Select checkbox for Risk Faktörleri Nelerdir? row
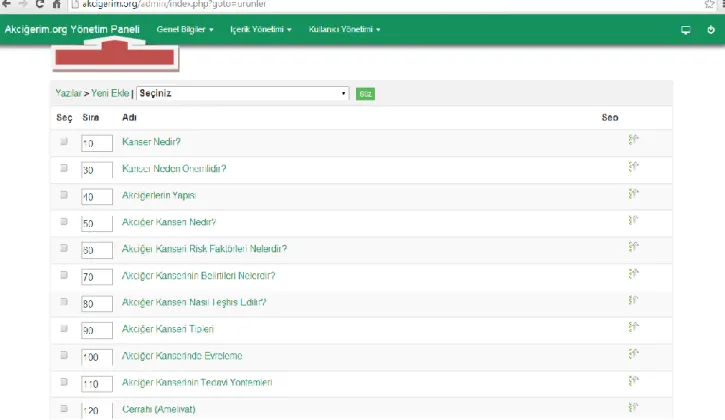This screenshot has height=420, width=725. [x=64, y=248]
